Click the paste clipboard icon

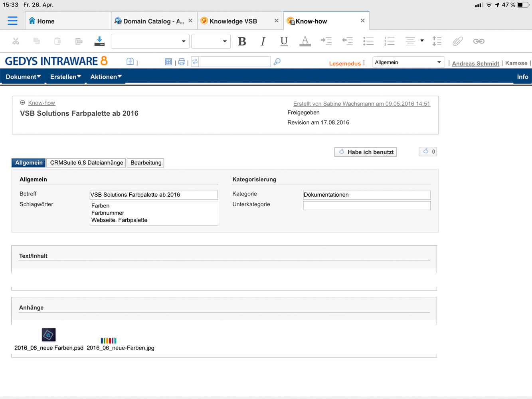tap(57, 41)
